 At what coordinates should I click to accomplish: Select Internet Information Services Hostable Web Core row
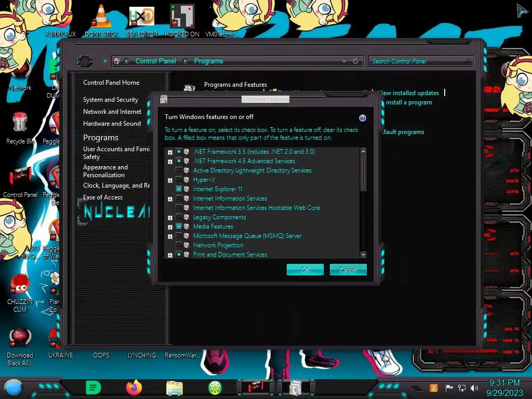(x=257, y=208)
